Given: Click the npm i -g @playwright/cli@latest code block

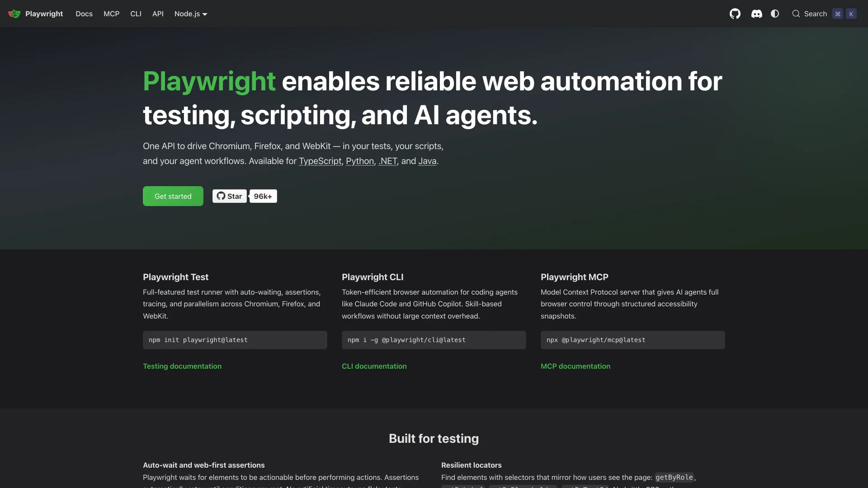Looking at the screenshot, I should pyautogui.click(x=434, y=340).
